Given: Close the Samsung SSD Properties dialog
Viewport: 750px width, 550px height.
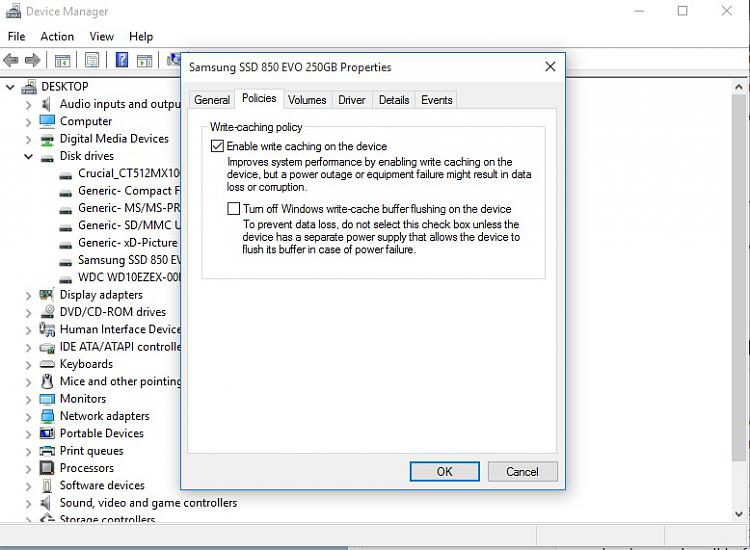Looking at the screenshot, I should (550, 66).
